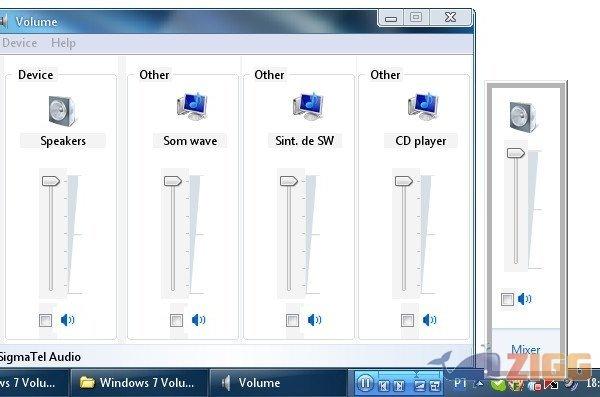Click the Speakers device icon in Volume window
The image size is (600, 397).
pyautogui.click(x=62, y=111)
